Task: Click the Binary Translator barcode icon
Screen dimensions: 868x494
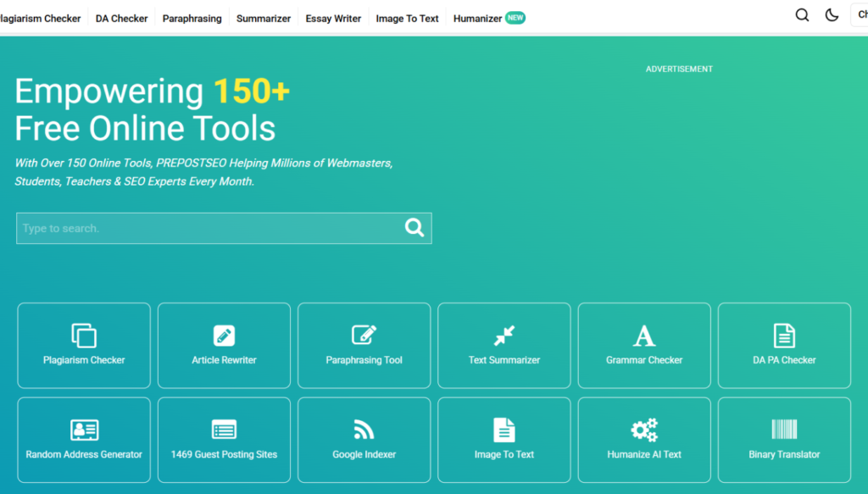Action: [784, 430]
